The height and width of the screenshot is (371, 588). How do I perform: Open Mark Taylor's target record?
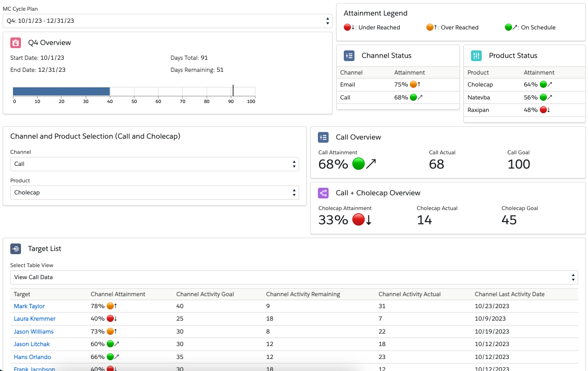pos(29,306)
